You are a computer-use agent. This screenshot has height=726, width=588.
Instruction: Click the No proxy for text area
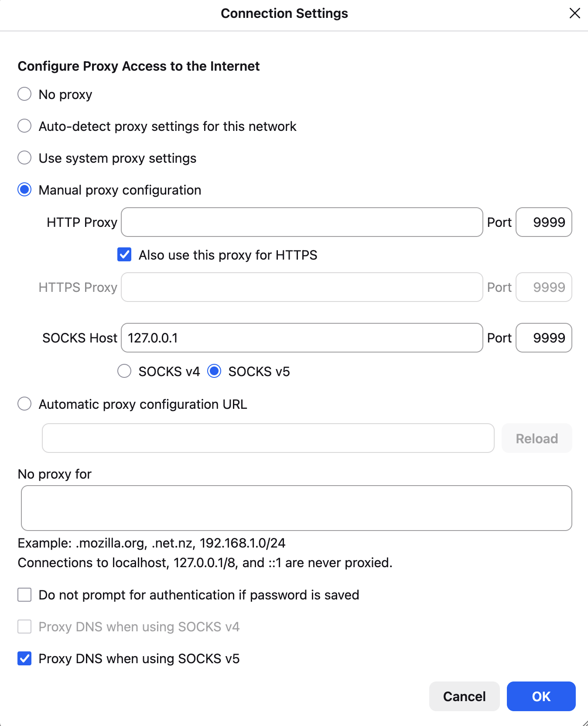tap(297, 508)
